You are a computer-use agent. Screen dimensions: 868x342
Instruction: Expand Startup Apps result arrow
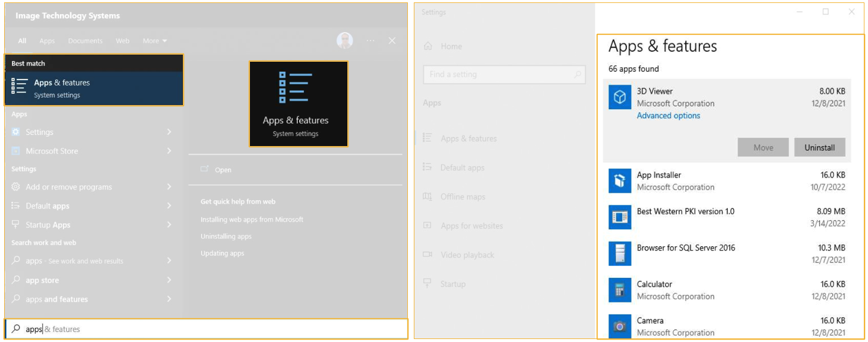pos(169,225)
